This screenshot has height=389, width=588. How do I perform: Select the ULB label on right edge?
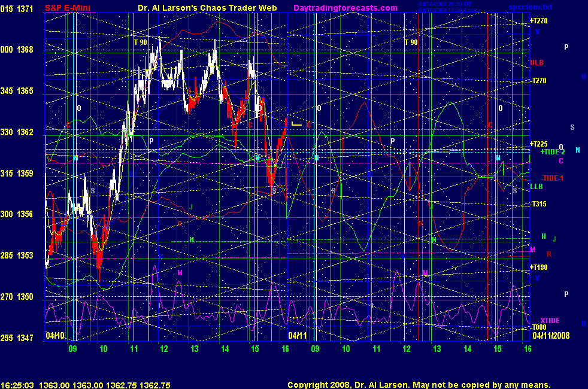pos(537,62)
